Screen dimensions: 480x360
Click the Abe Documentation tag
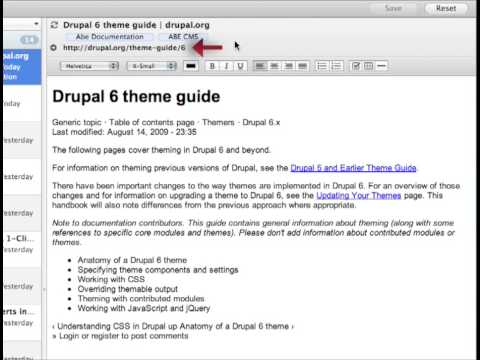(x=109, y=37)
